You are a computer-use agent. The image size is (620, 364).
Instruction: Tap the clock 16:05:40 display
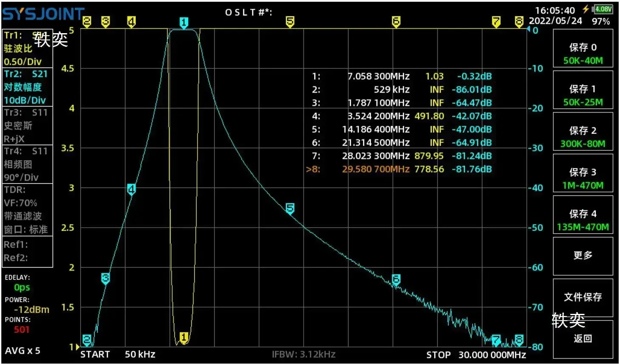[x=555, y=10]
